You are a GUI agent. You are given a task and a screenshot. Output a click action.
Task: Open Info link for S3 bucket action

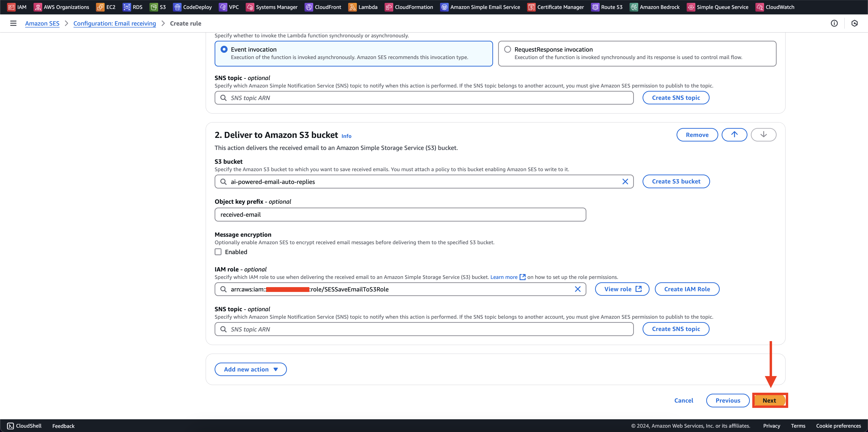pyautogui.click(x=346, y=136)
